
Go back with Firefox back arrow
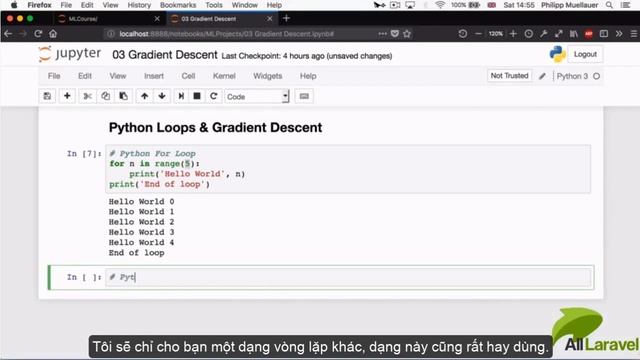pos(8,34)
